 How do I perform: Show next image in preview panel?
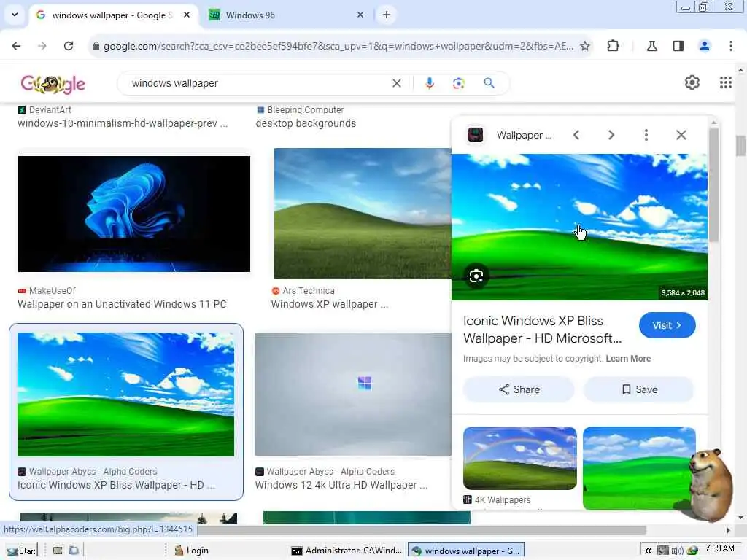[x=611, y=135]
